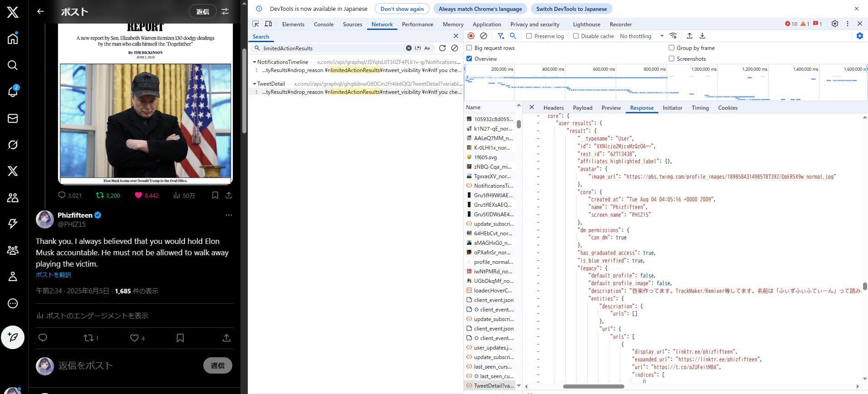Like the Warren post showing 8,442 likes
This screenshot has height=394, width=868.
(x=147, y=195)
